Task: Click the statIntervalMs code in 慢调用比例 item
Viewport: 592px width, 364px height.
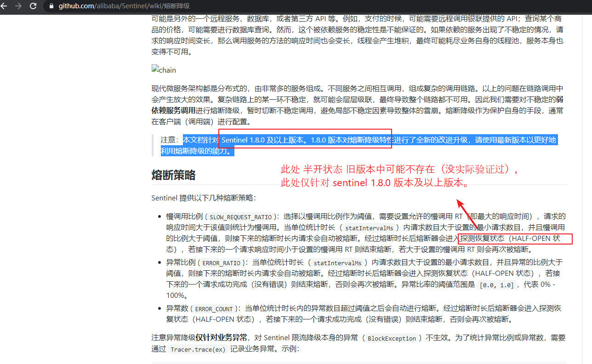Action: click(x=369, y=228)
